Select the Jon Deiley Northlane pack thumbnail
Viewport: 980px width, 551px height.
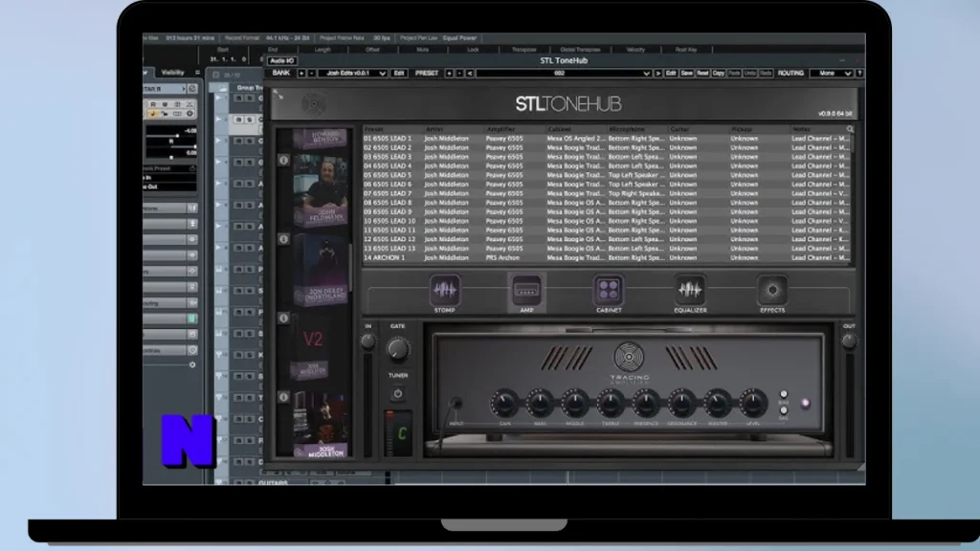tap(320, 269)
